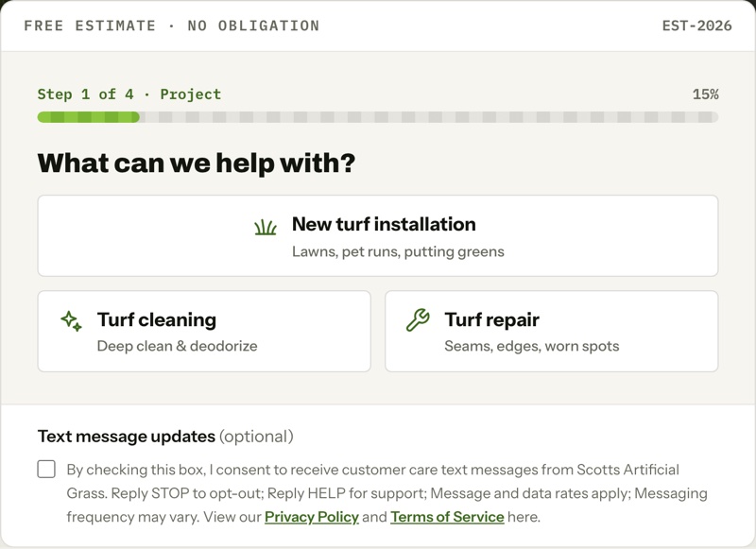
Task: Click the What can we help with? heading
Action: pyautogui.click(x=197, y=163)
